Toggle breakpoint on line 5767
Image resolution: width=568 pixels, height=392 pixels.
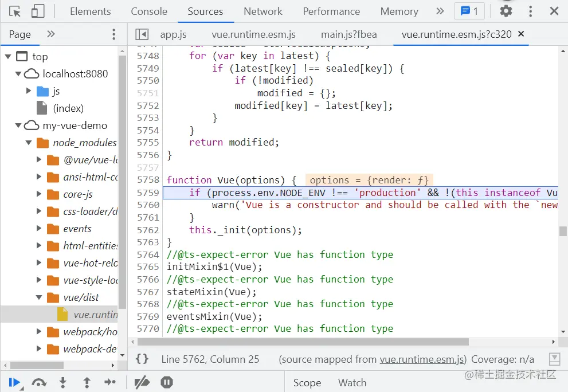[148, 292]
